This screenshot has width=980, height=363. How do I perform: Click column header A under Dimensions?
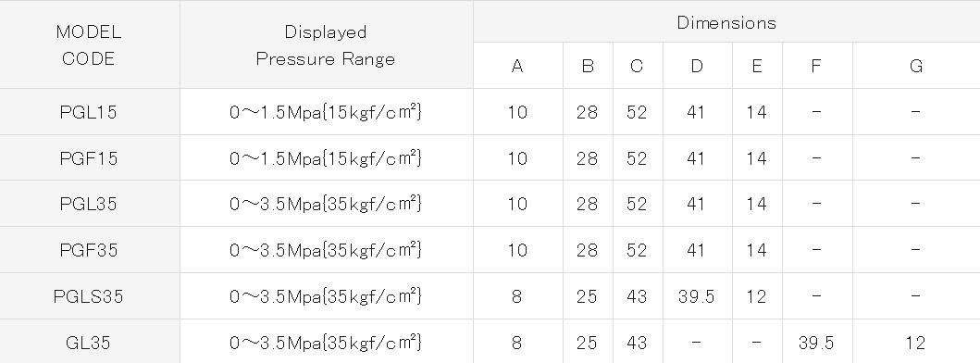pyautogui.click(x=517, y=67)
